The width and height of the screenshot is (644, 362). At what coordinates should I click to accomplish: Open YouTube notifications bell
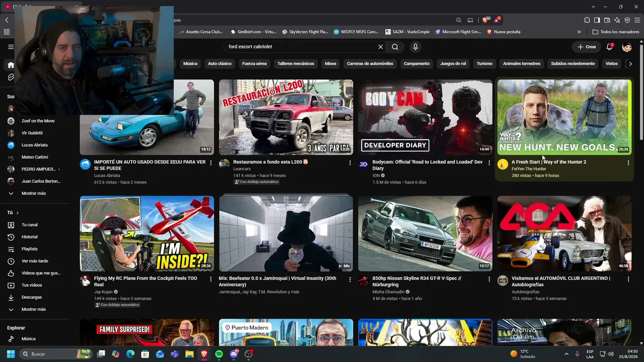[609, 47]
